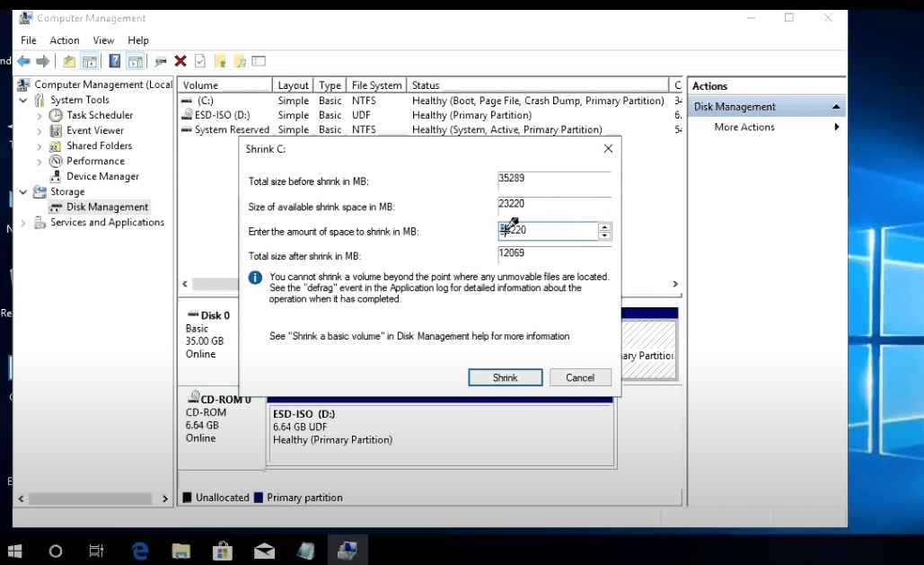Select Disk Management in tree
The image size is (924, 565).
107,207
